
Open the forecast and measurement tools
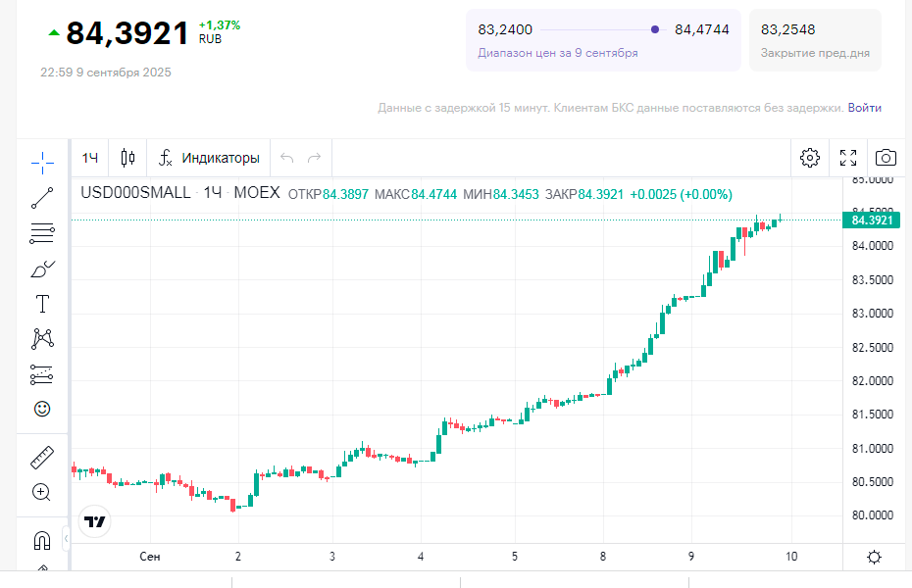[42, 374]
